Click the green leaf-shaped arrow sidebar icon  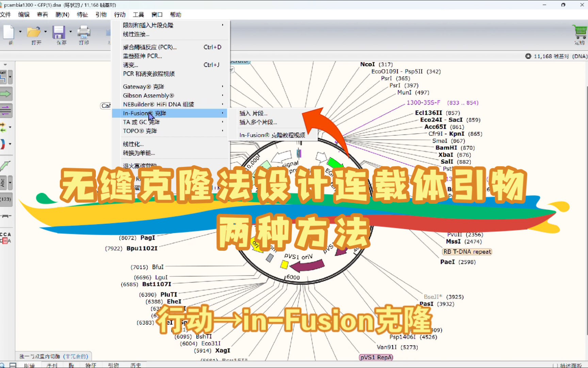pos(5,166)
